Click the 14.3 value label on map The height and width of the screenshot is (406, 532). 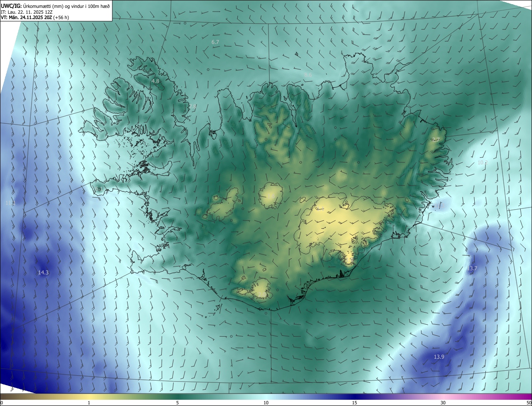pos(43,273)
